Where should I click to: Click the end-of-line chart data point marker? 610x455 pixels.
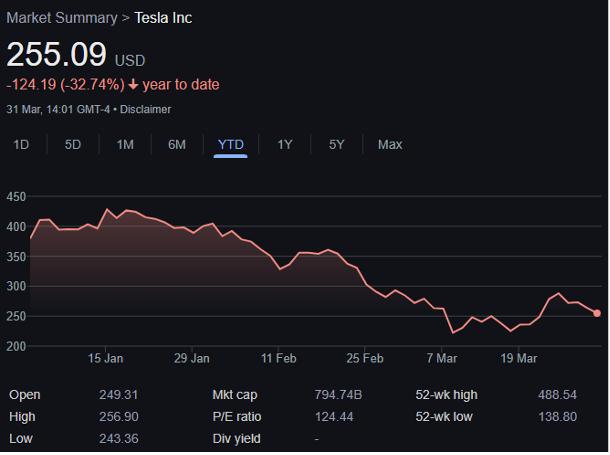(597, 313)
